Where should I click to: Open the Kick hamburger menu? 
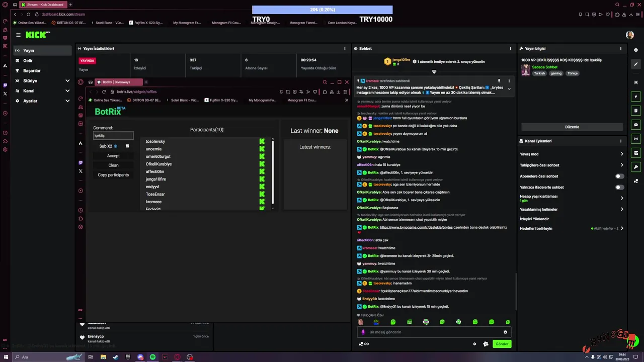(x=18, y=35)
